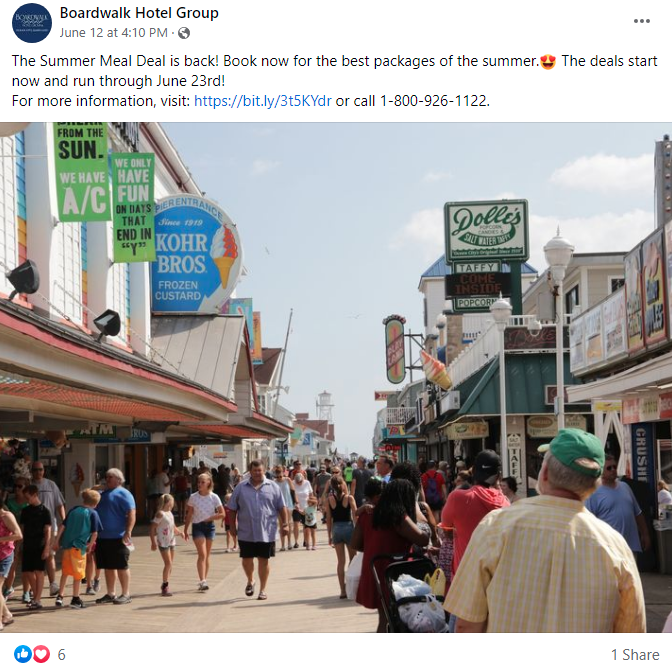This screenshot has height=671, width=672.
Task: Open the bit.ly/3t5KYdr link
Action: pyautogui.click(x=263, y=101)
